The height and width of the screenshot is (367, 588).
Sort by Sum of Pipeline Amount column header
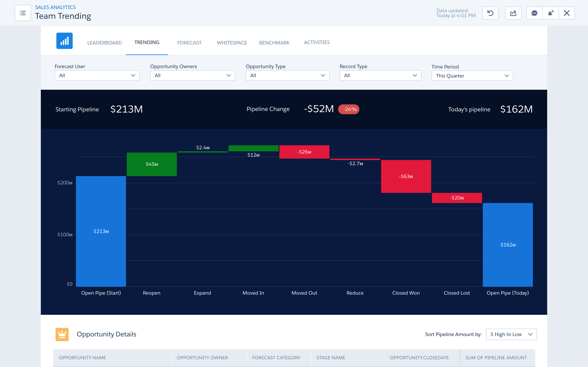point(496,358)
